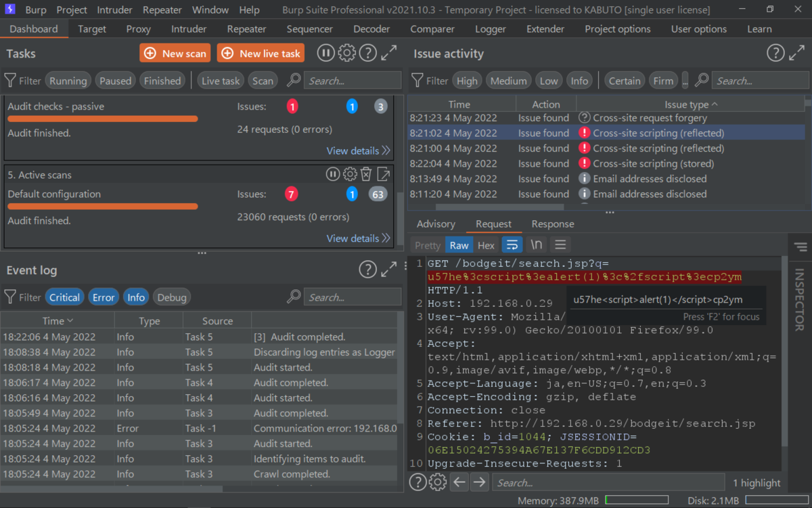Open the Advisory tab
Viewport: 812px width, 508px height.
[436, 224]
